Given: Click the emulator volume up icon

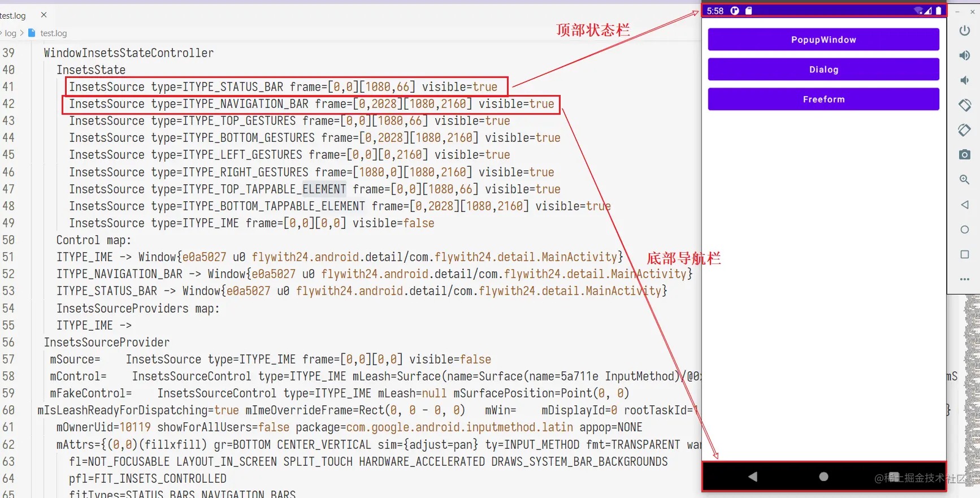Looking at the screenshot, I should click(964, 55).
